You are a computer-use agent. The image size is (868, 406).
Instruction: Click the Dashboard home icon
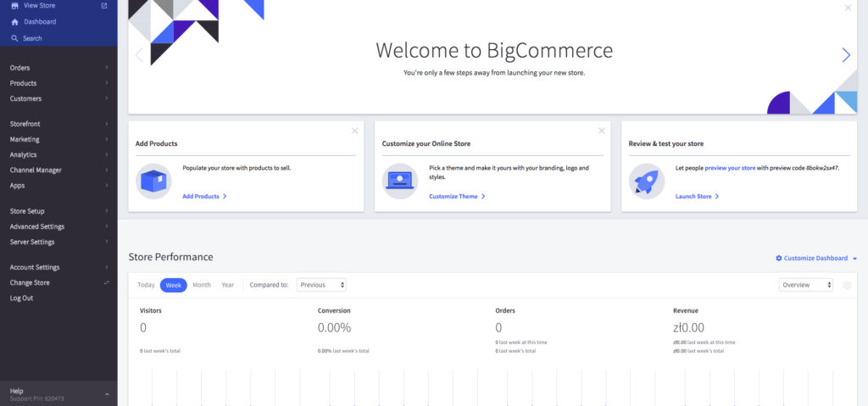pyautogui.click(x=15, y=22)
